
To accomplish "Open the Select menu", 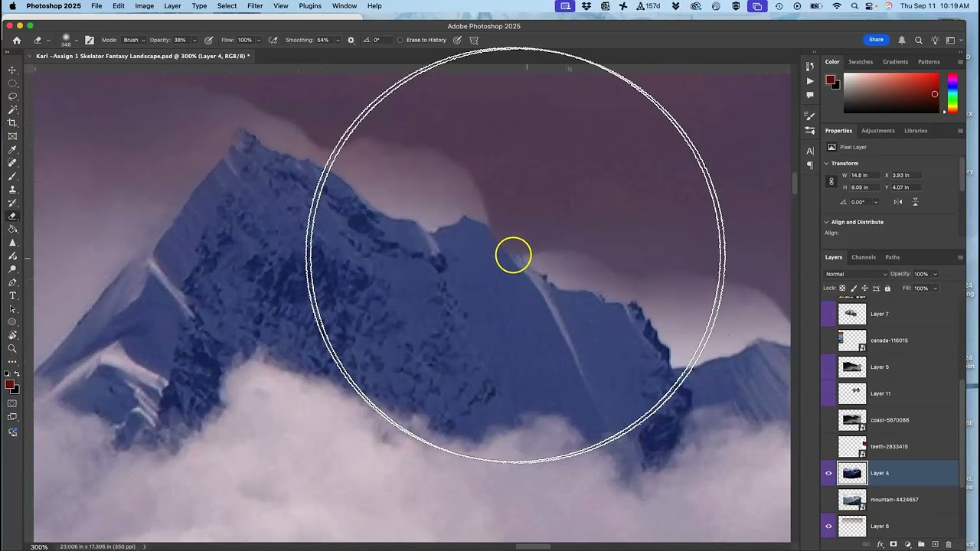I will [227, 6].
